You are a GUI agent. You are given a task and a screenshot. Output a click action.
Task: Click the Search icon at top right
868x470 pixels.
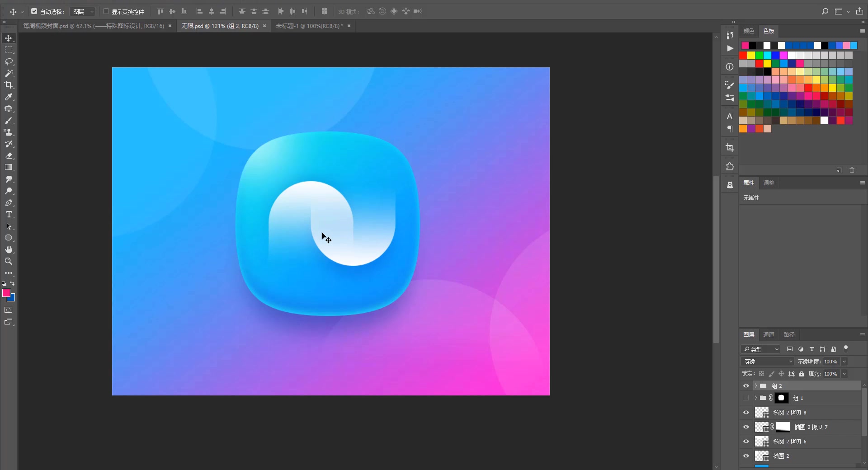point(825,11)
